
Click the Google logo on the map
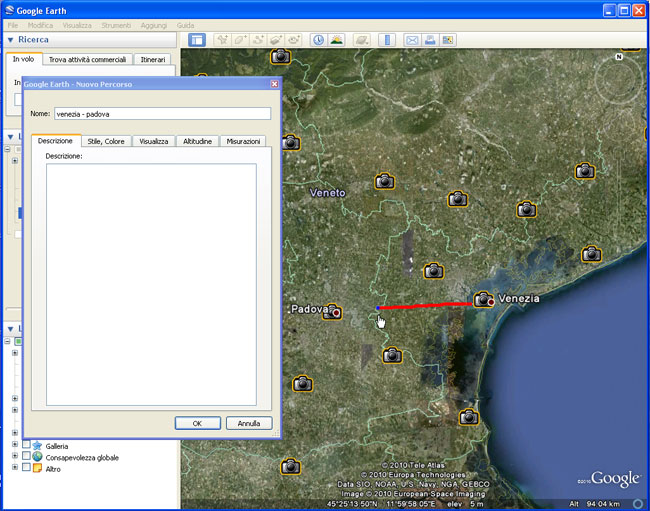(615, 478)
